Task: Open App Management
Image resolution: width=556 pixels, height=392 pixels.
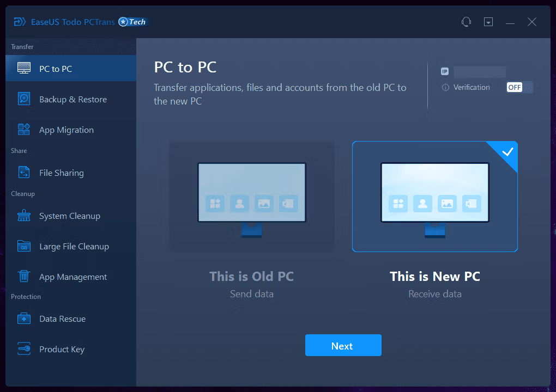Action: [71, 276]
